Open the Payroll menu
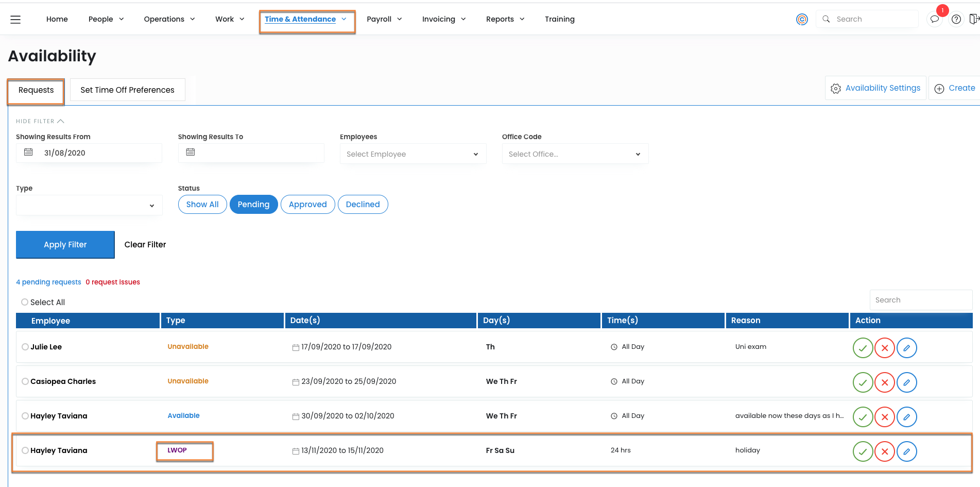 [x=384, y=19]
